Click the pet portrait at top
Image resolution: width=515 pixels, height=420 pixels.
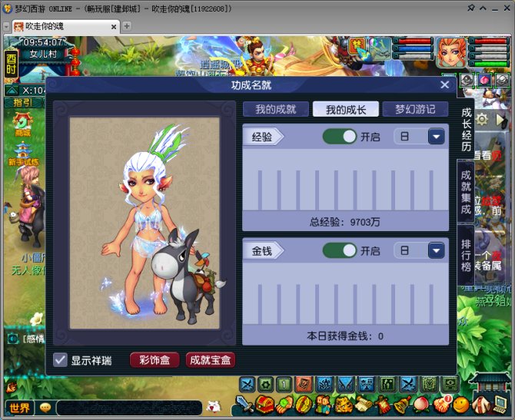(x=380, y=48)
